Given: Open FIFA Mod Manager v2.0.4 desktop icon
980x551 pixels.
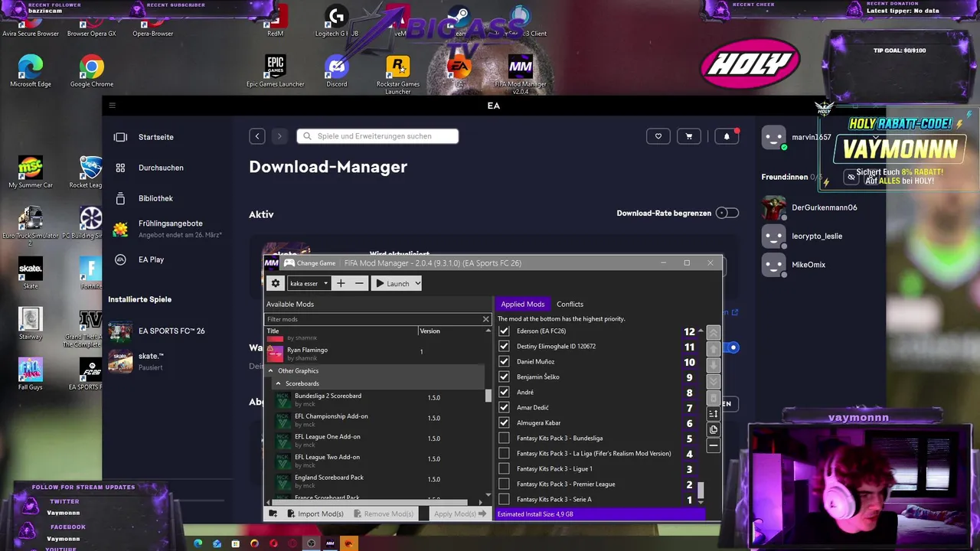Looking at the screenshot, I should [520, 74].
